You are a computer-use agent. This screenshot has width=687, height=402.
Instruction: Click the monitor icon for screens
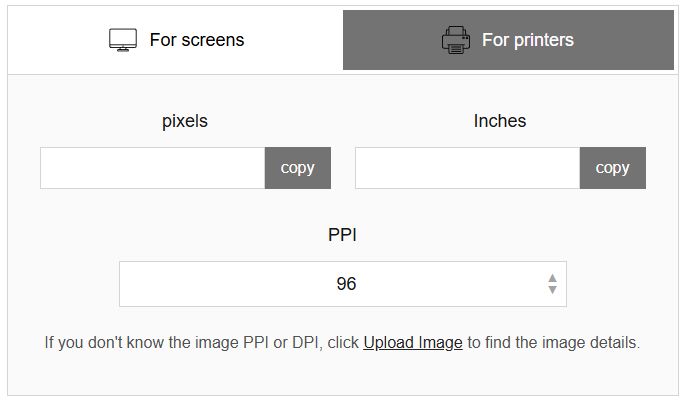123,40
